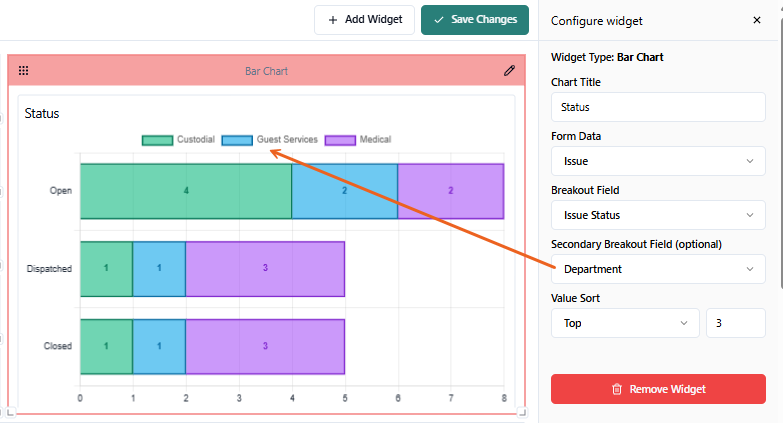
Task: Click Save Changes button
Action: point(475,20)
